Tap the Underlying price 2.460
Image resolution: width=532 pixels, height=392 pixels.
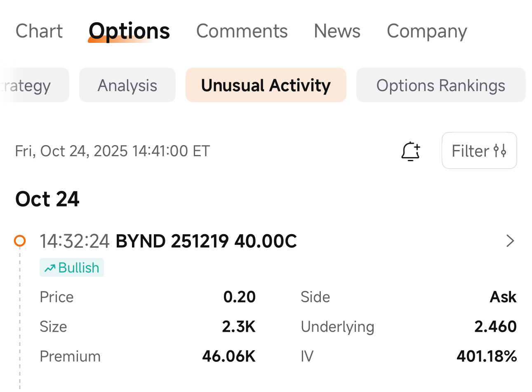(x=496, y=326)
